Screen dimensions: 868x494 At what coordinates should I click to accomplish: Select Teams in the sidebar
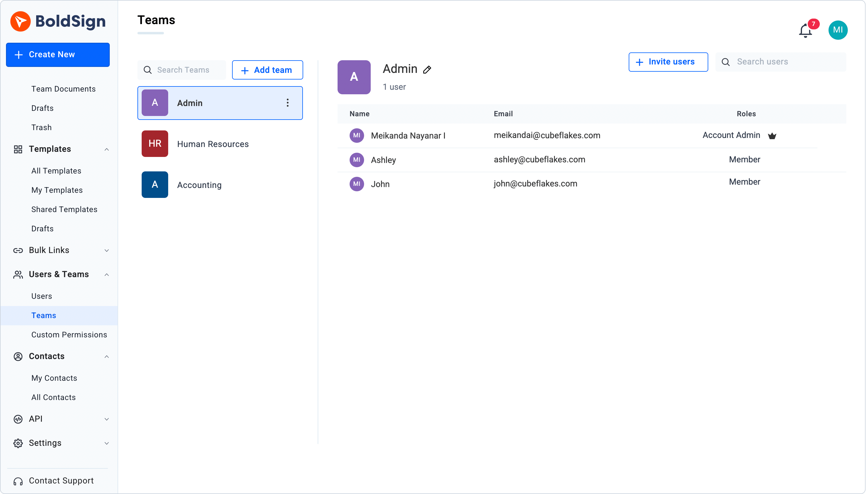click(x=59, y=316)
